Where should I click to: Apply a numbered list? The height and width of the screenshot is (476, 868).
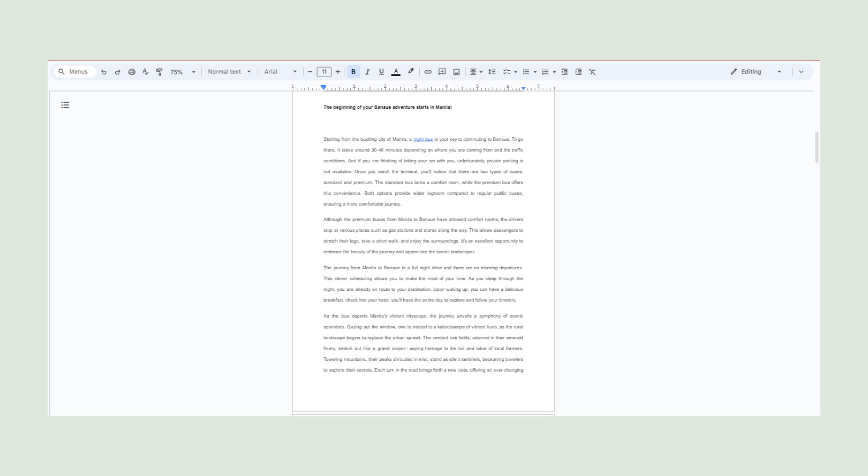click(x=545, y=72)
